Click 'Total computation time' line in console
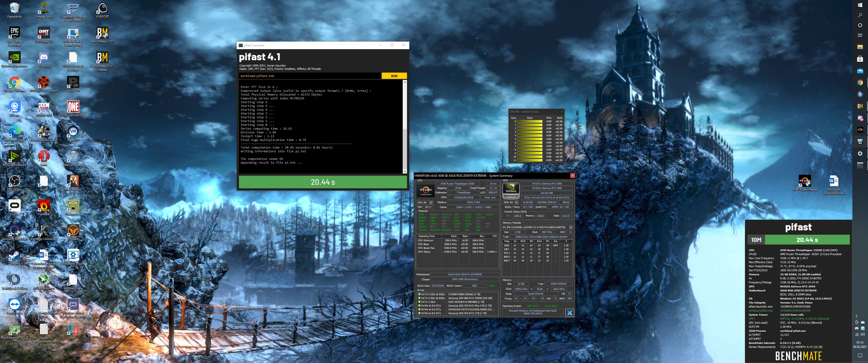This screenshot has width=868, height=363. [286, 147]
